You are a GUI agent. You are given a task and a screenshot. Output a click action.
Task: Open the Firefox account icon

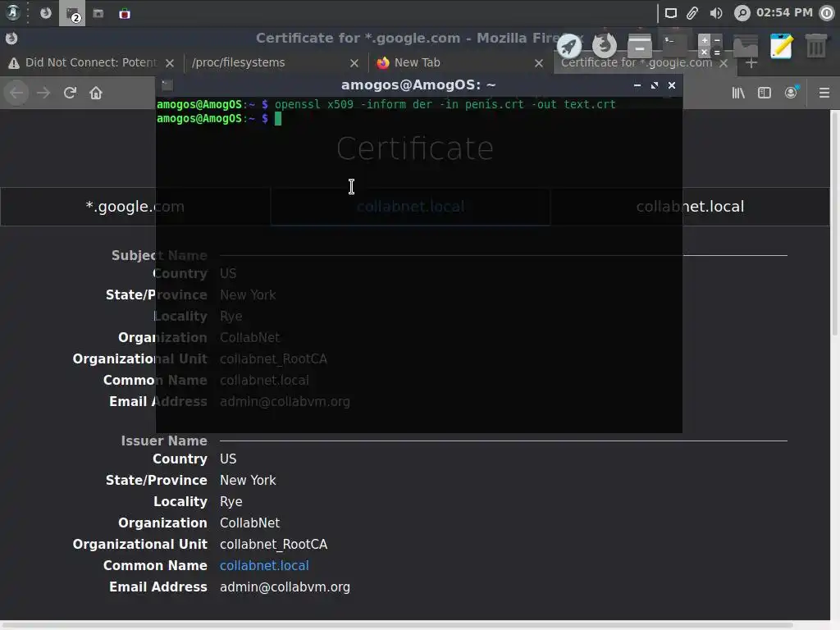pos(791,93)
